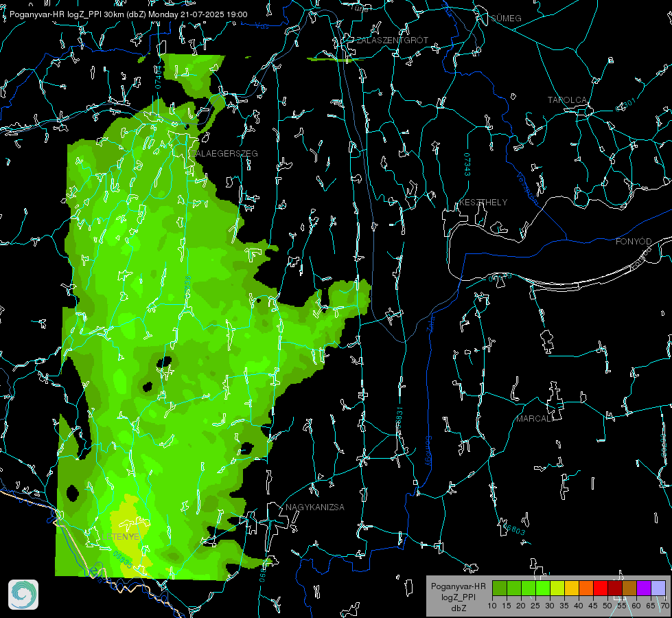672x618 pixels.
Task: Click the 06935 road number near Letenye
Action: tap(123, 559)
